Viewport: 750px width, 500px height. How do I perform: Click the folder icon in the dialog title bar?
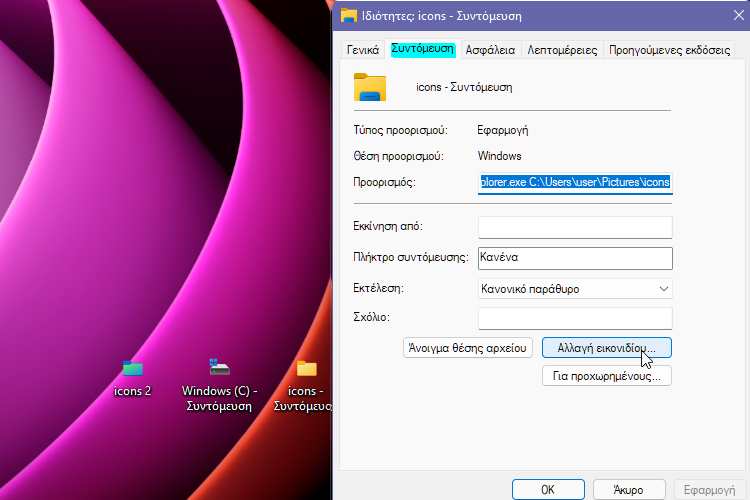click(349, 15)
